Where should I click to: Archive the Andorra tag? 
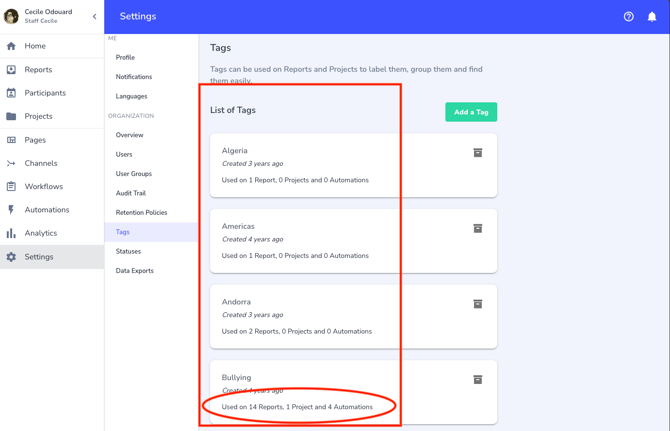478,304
